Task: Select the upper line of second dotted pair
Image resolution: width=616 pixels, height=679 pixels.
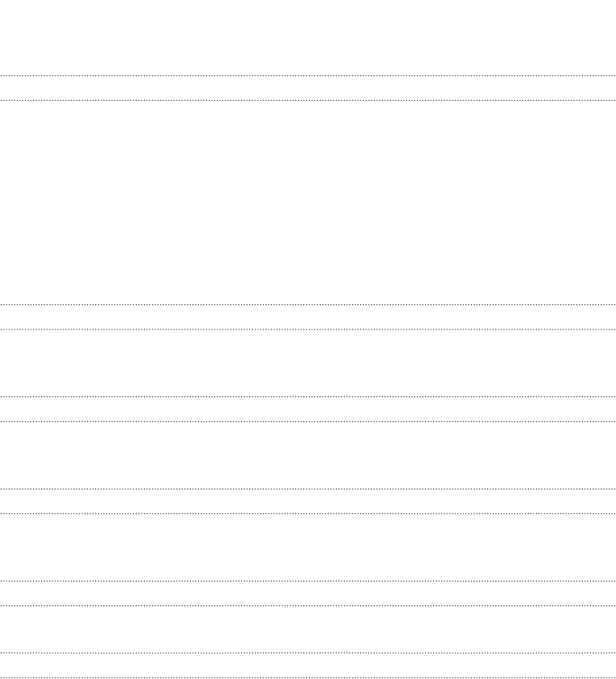Action: click(308, 305)
